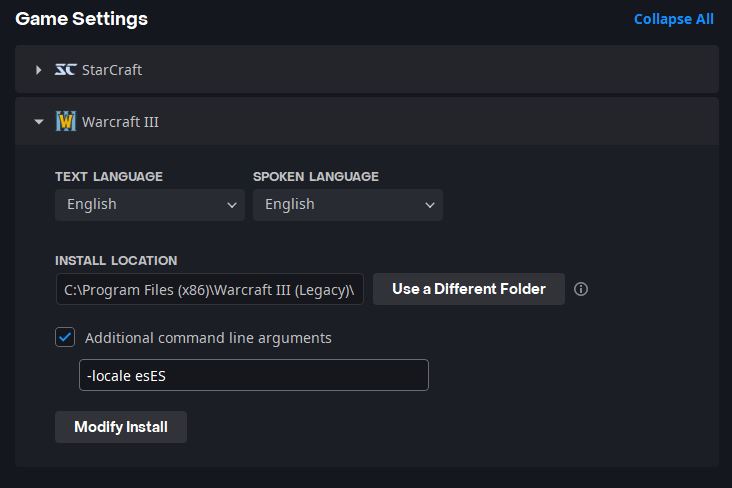This screenshot has height=488, width=732.
Task: Open the Text Language dropdown
Action: click(150, 205)
